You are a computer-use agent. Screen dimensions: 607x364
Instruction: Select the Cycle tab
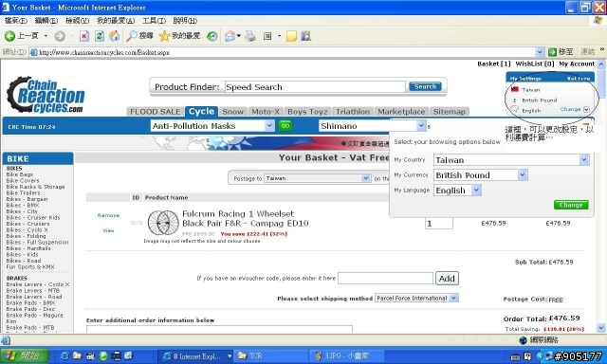201,112
